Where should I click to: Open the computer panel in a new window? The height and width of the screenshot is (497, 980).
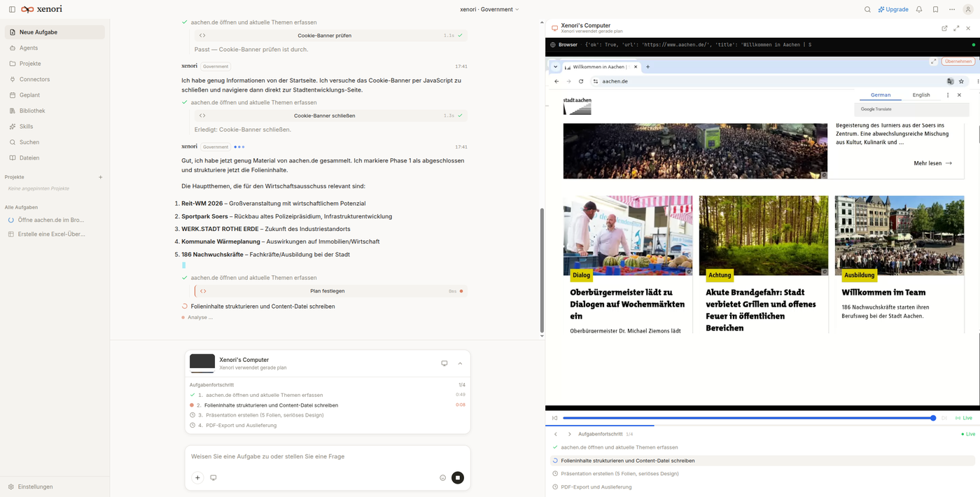click(944, 28)
